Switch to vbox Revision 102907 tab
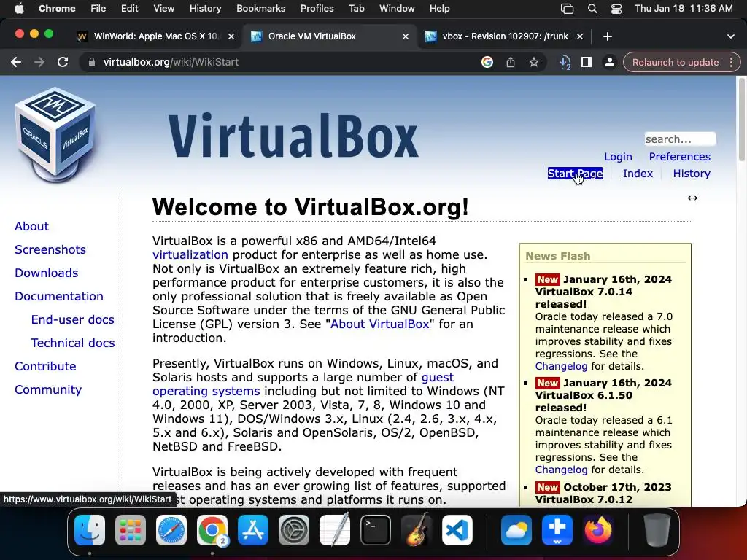 [505, 36]
